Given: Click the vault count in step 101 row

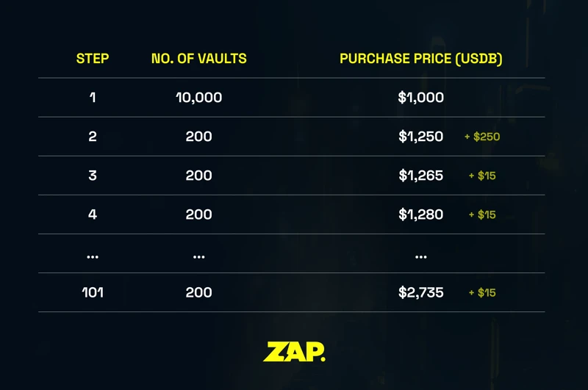Looking at the screenshot, I should (198, 292).
